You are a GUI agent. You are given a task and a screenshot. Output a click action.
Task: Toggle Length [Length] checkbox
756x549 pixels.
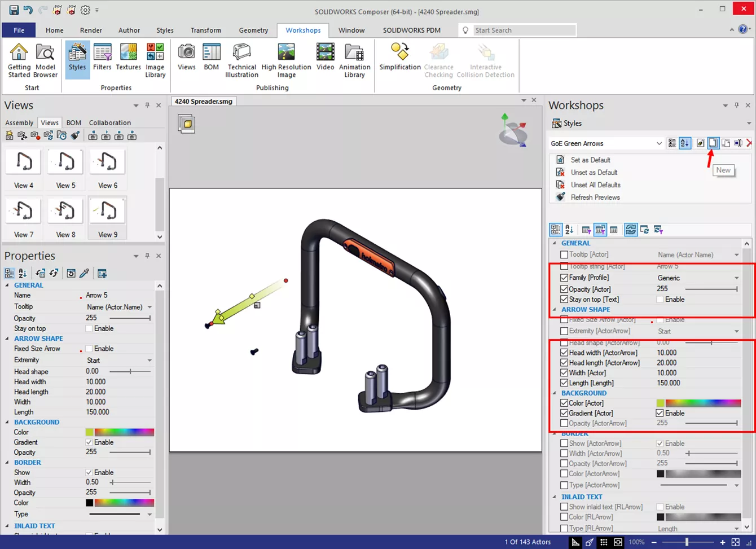point(564,383)
